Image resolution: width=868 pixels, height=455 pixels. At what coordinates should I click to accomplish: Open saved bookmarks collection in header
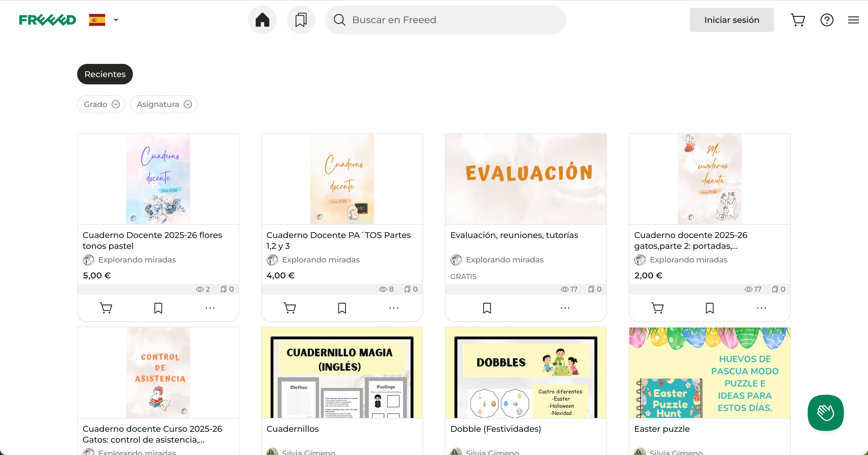(x=300, y=20)
